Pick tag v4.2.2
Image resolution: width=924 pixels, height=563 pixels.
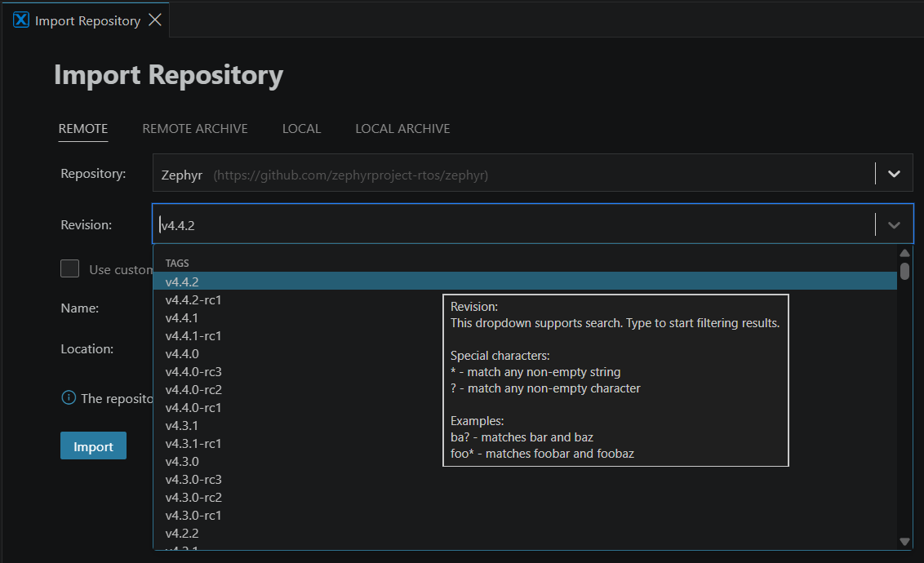[525, 533]
